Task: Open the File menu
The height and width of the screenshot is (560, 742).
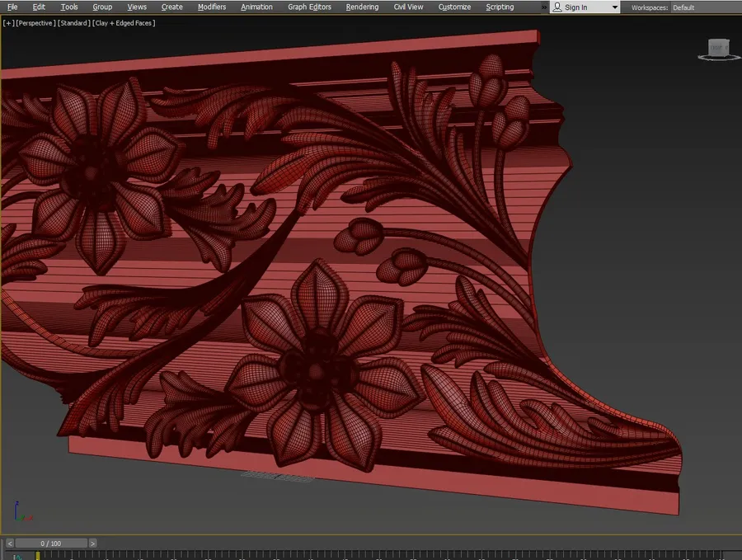Action: pos(12,7)
